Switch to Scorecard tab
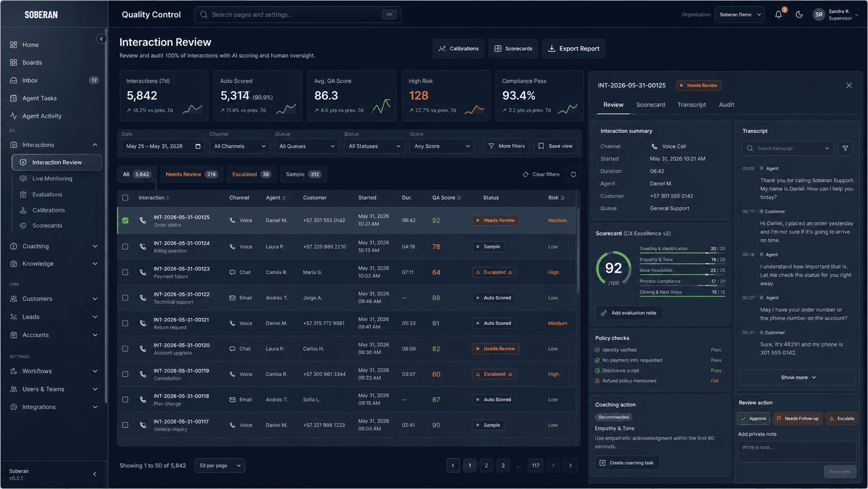868x489 pixels. coord(650,105)
